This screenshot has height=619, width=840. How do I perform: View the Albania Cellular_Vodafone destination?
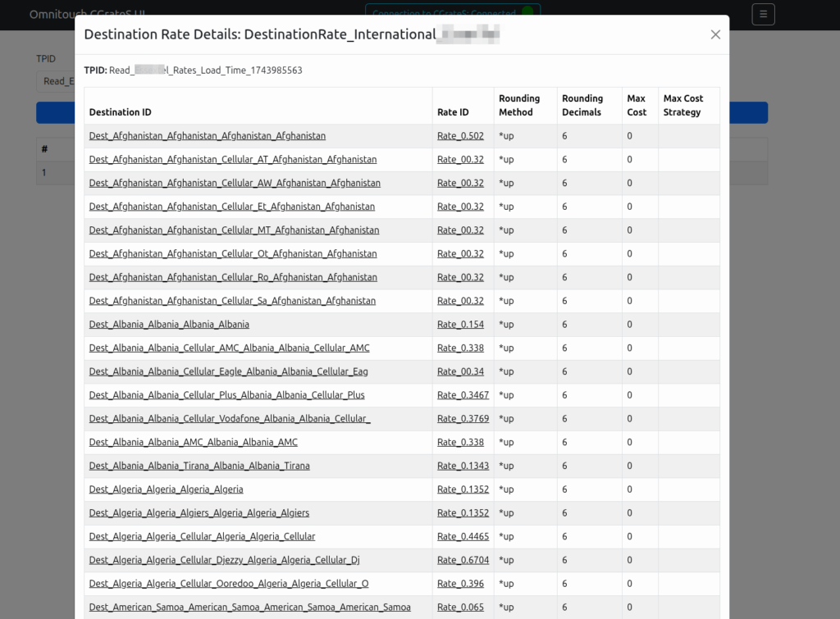click(230, 419)
